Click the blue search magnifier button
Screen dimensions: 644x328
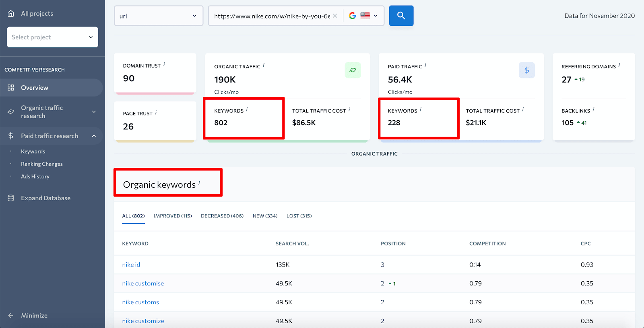[401, 16]
